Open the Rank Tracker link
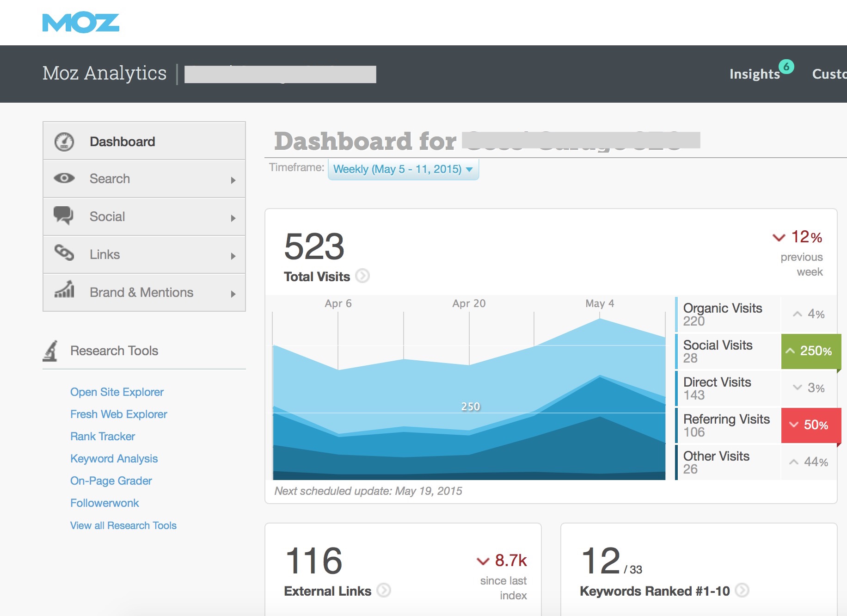This screenshot has width=847, height=616. pos(103,437)
